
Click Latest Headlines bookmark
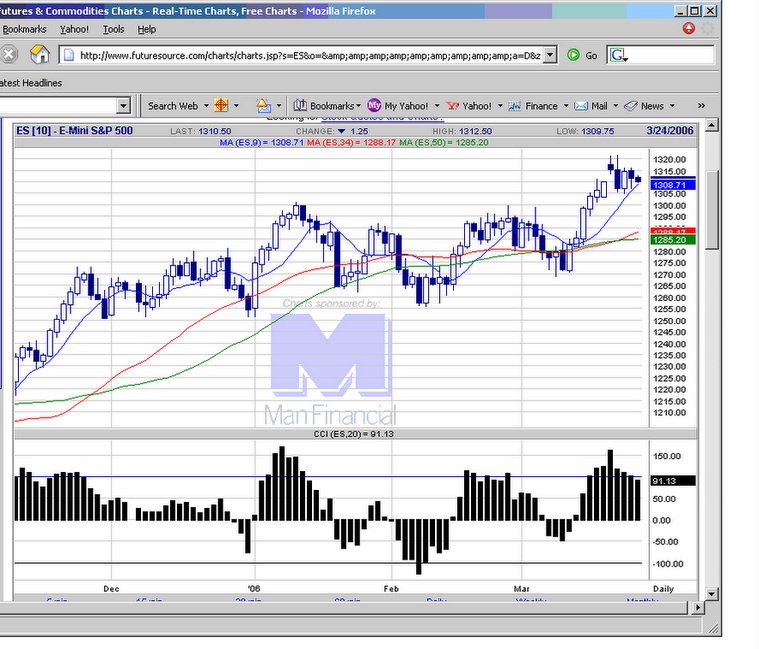coord(31,83)
